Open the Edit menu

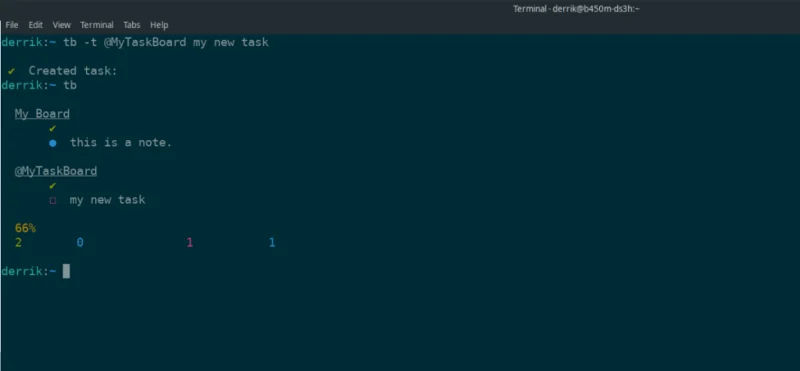tap(36, 25)
